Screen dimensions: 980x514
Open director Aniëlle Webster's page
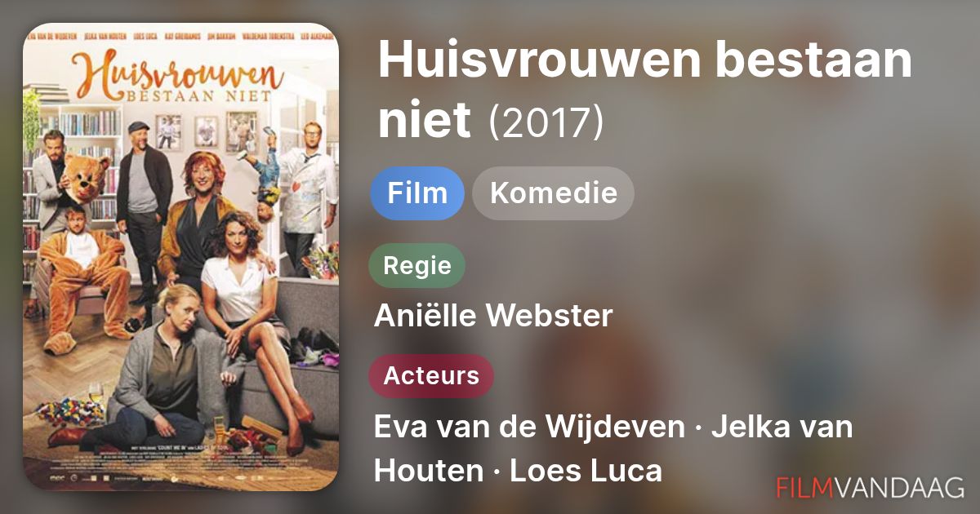tap(493, 316)
